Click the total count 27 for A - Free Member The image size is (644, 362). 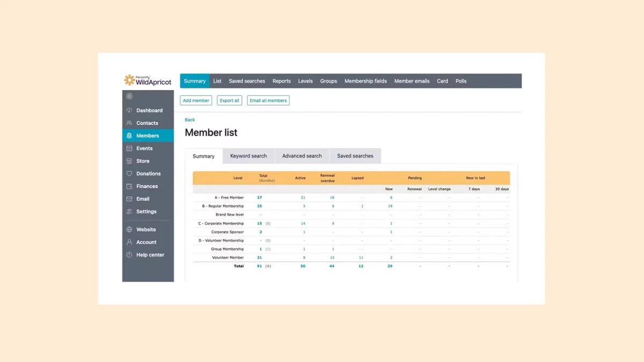tap(259, 197)
